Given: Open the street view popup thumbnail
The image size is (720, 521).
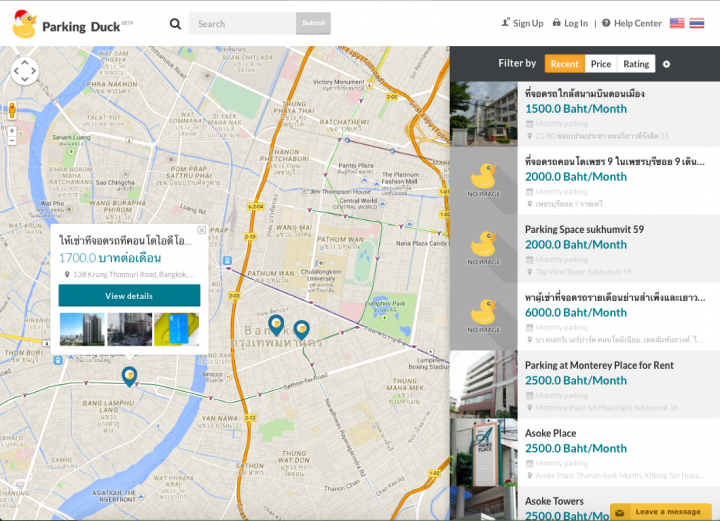Looking at the screenshot, I should pyautogui.click(x=129, y=329).
